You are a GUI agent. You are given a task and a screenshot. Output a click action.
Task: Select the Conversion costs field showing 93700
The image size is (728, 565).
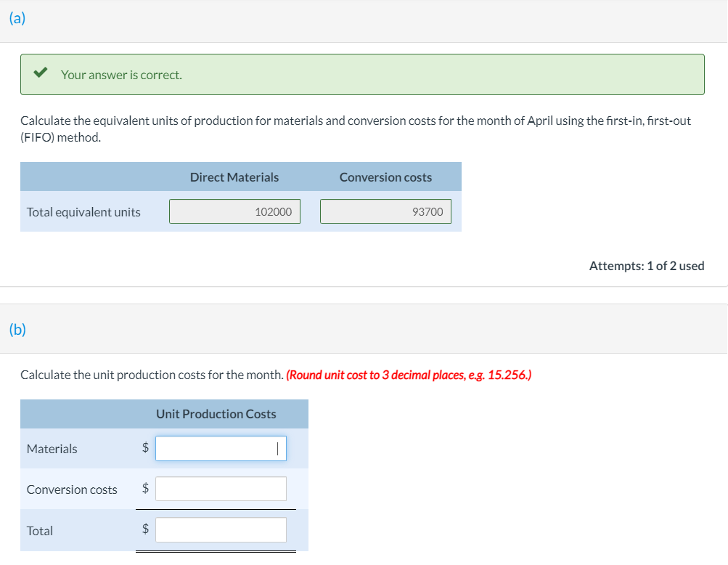(x=385, y=211)
